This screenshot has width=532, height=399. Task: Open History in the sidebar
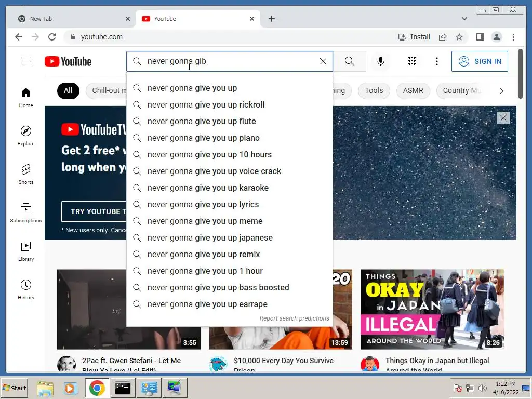26,289
